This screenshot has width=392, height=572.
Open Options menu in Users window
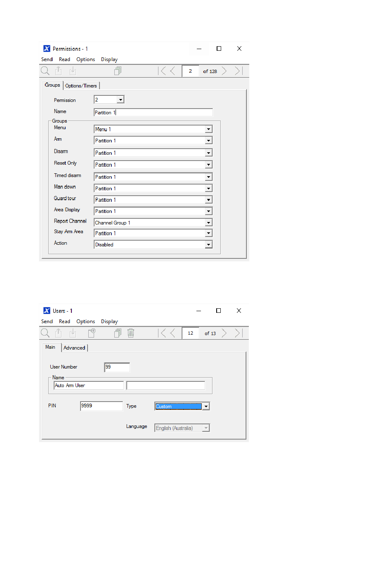pos(85,321)
